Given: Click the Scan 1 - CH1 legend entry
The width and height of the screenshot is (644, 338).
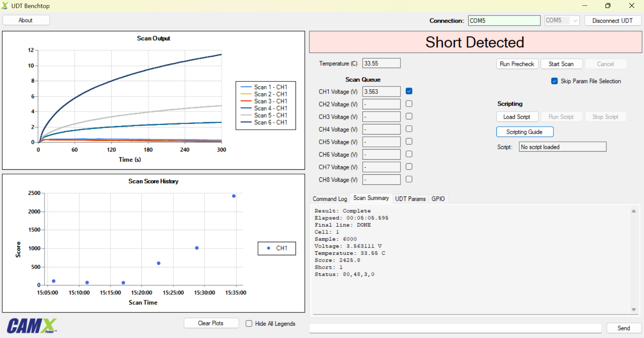Looking at the screenshot, I should [264, 87].
